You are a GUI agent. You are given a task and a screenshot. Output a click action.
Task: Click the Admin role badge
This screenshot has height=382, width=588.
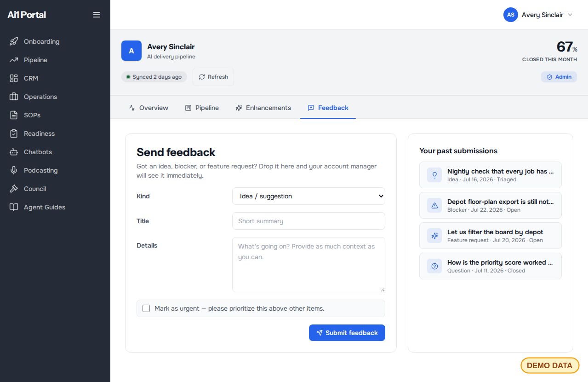click(x=559, y=77)
